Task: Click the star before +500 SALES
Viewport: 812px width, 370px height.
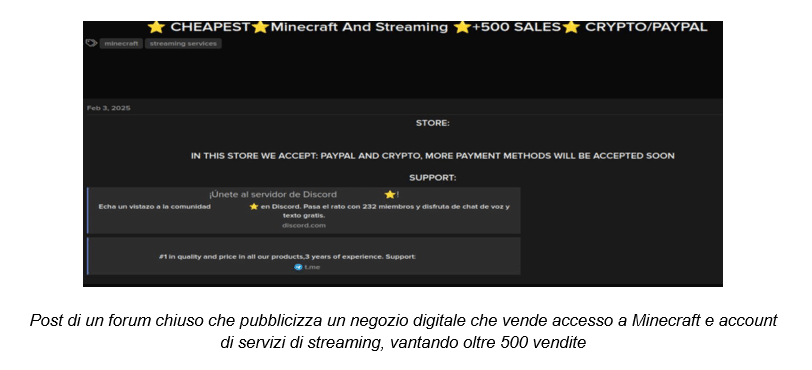Action: click(462, 27)
